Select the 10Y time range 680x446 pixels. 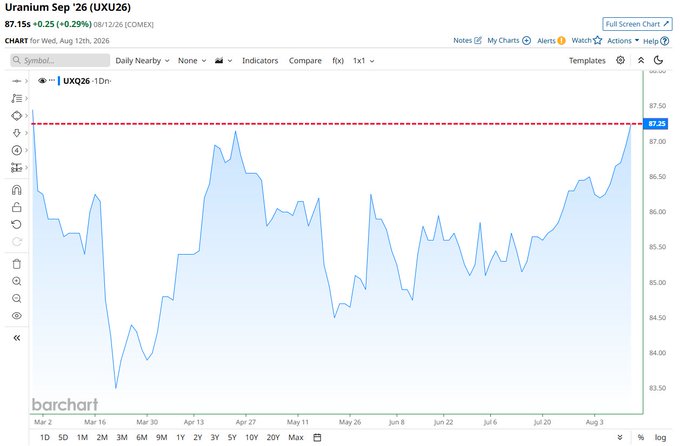[x=252, y=437]
